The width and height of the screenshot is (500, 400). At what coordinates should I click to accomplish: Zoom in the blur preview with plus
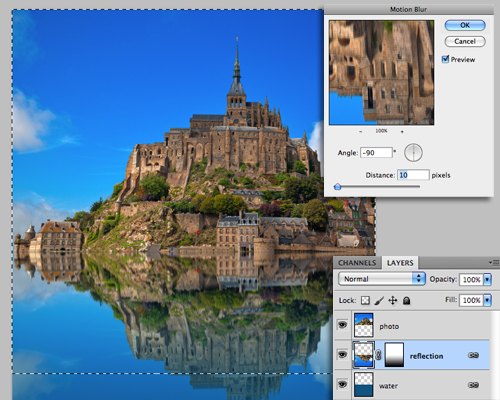click(x=402, y=131)
